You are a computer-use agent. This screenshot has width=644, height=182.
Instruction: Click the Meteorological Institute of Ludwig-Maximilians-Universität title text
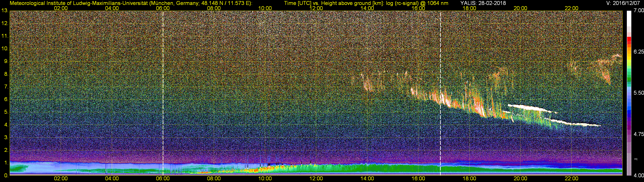coord(131,3)
